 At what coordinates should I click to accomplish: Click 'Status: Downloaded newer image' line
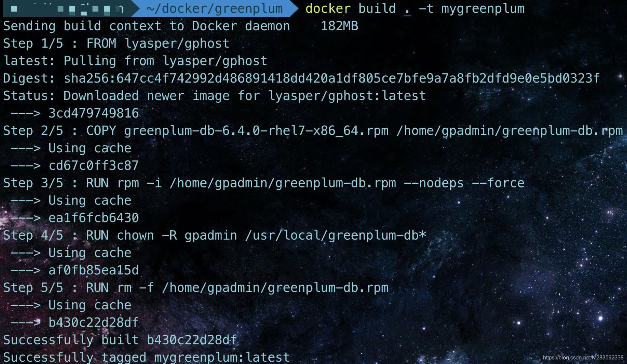click(x=215, y=96)
